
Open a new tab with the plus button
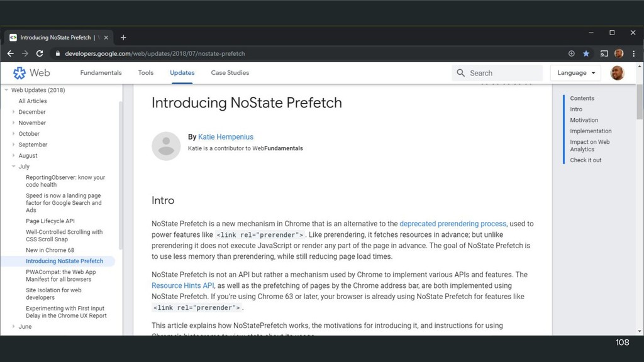click(123, 38)
